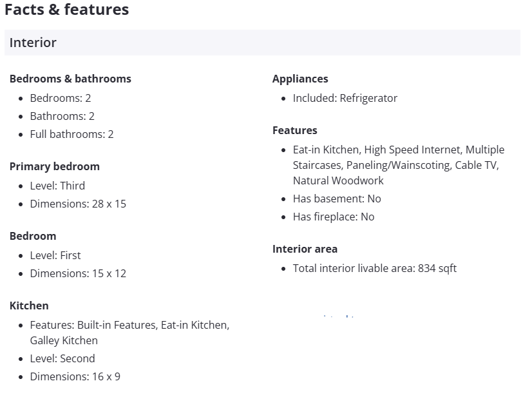
Task: Select the Has fireplace: No entry
Action: [334, 217]
